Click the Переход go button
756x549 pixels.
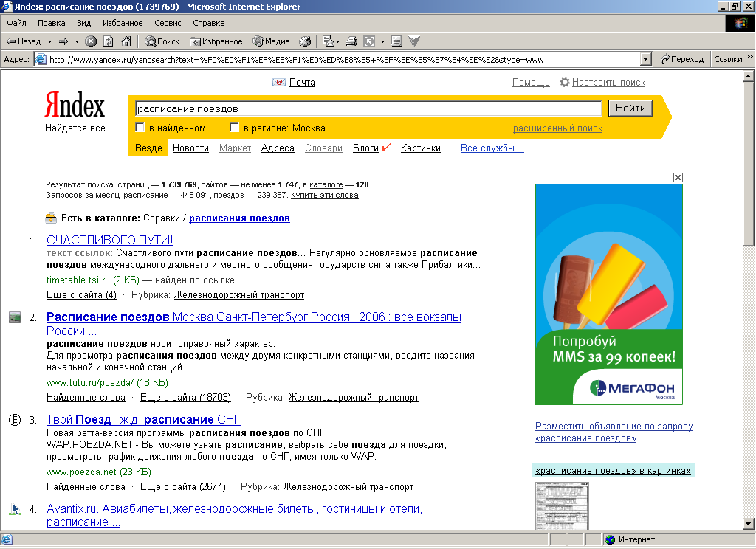681,59
